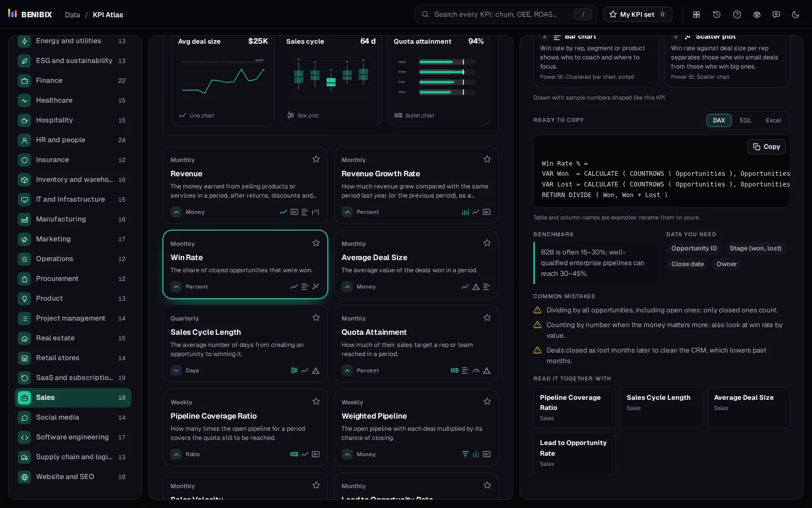Open the Insurance shield icon
The image size is (812, 508).
(24, 160)
